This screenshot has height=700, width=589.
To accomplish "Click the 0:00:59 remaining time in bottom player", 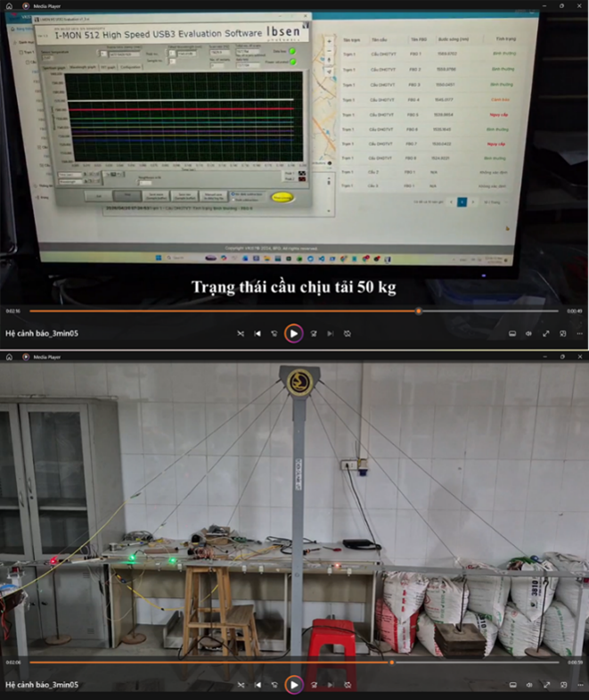I will click(x=575, y=663).
